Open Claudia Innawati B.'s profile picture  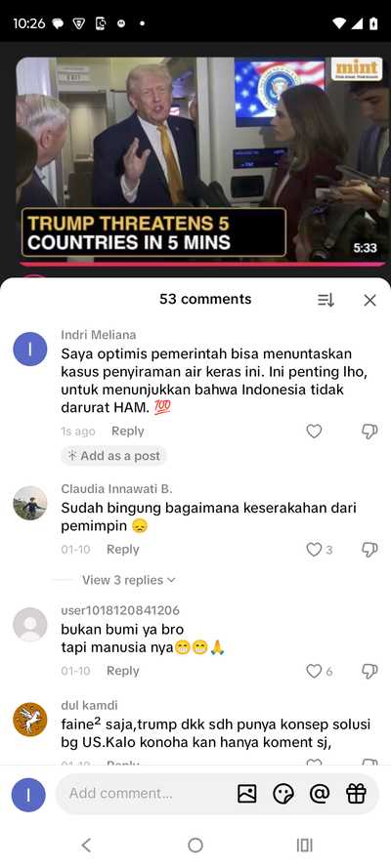(30, 503)
